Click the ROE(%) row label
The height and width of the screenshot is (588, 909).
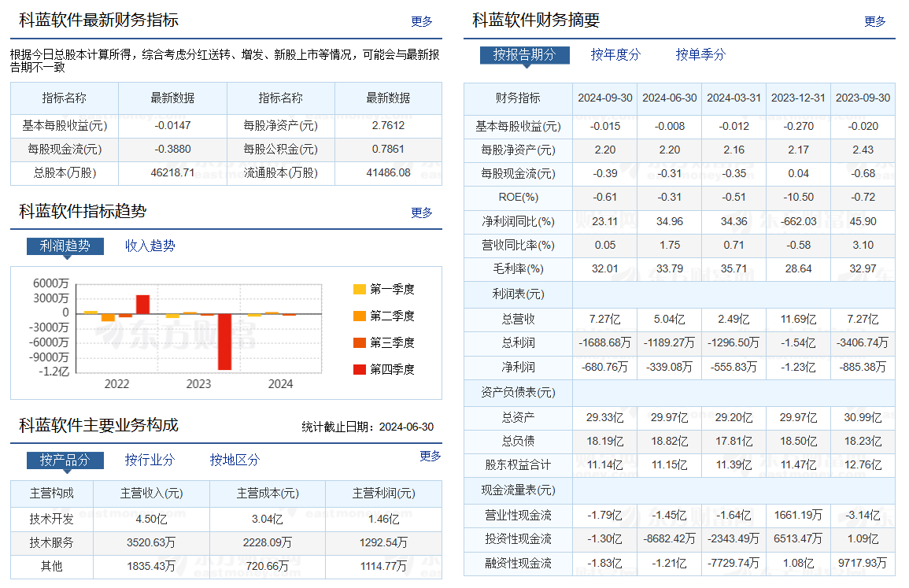tap(519, 197)
